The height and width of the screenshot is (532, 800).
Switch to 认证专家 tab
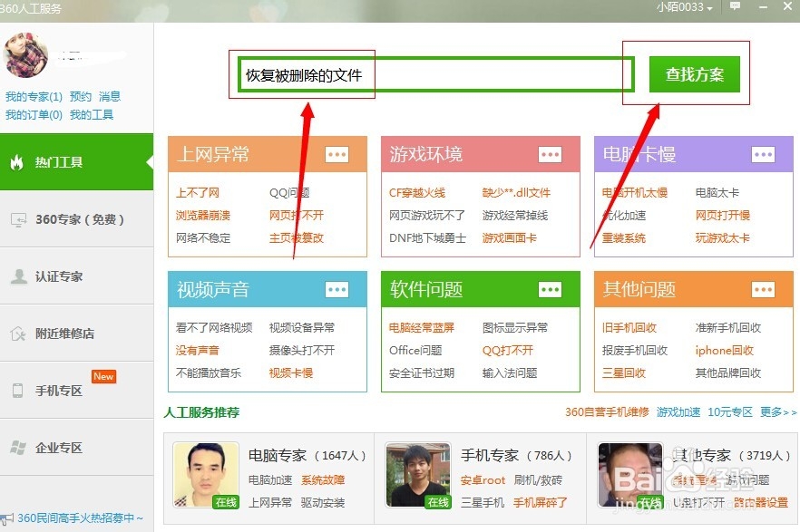76,276
